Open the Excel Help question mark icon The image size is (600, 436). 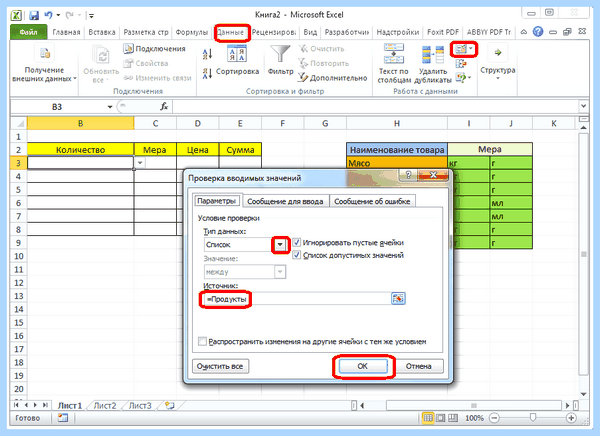pyautogui.click(x=538, y=32)
